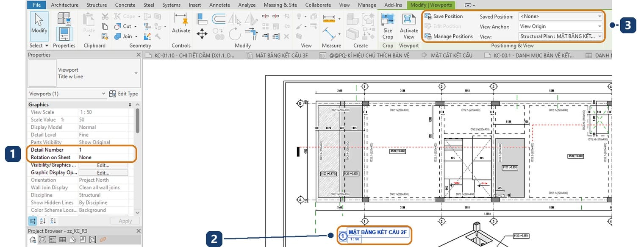Open the Architecture ribbon tab
Screen dimensions: 644x247
pos(64,5)
